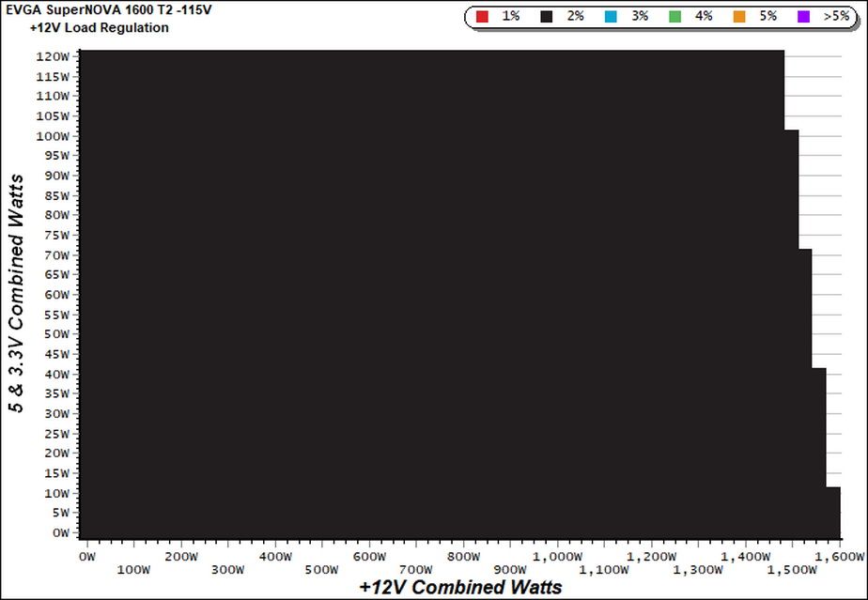
Task: Select the chart title 'EVGA SuperNOVA 1600 T2 -115V'
Action: click(x=109, y=10)
